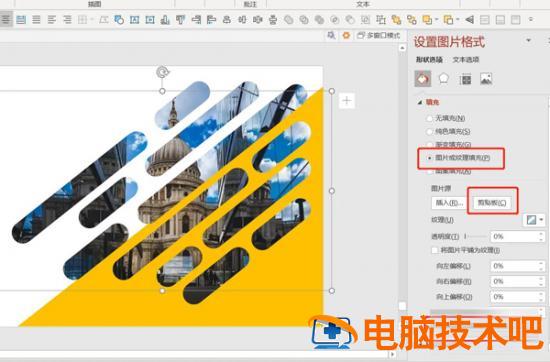Open the Size & Properties icon tab
This screenshot has height=362, width=550.
coord(465,79)
